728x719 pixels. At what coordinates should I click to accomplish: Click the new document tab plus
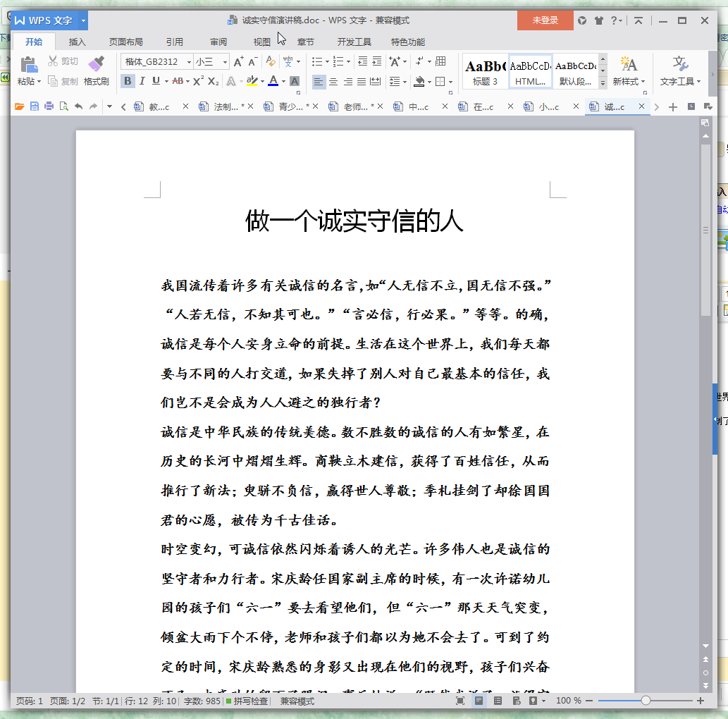pyautogui.click(x=673, y=107)
